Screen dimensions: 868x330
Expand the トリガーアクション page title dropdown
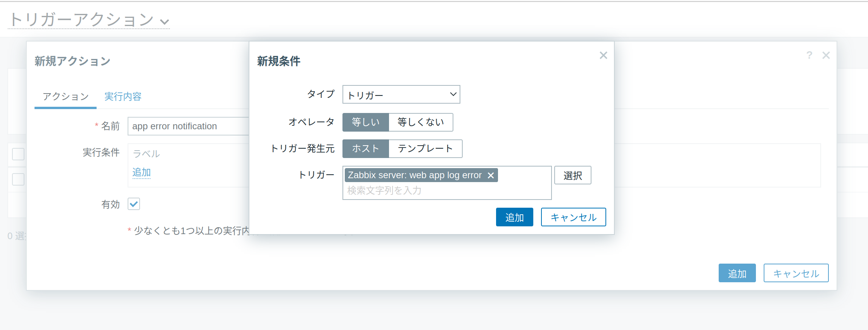click(165, 22)
